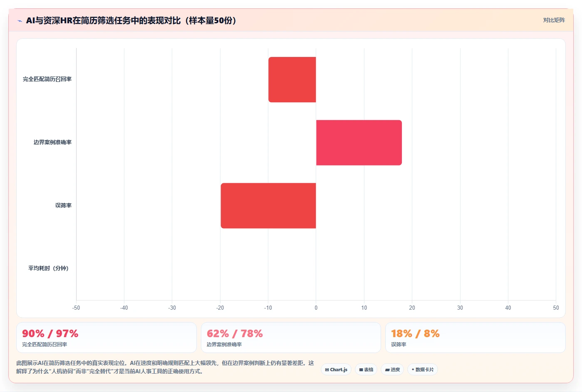The height and width of the screenshot is (392, 582).
Task: Click the 62% / 78% stat card
Action: pos(291,338)
